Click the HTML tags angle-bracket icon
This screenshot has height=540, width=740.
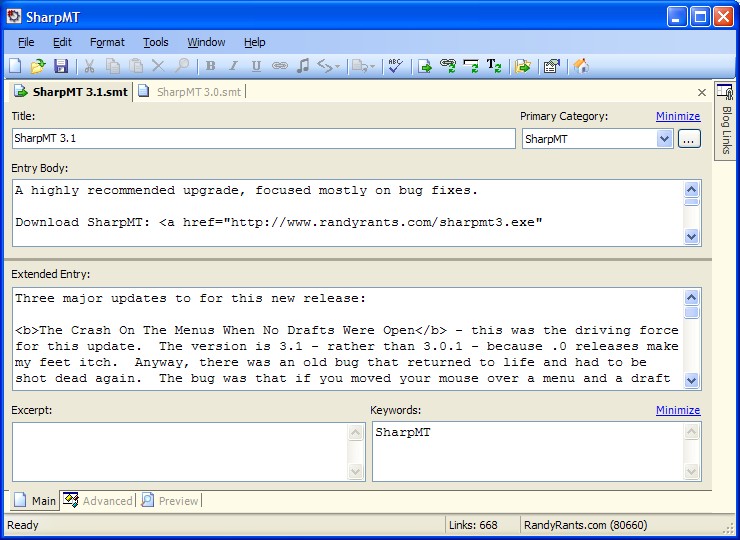[325, 66]
